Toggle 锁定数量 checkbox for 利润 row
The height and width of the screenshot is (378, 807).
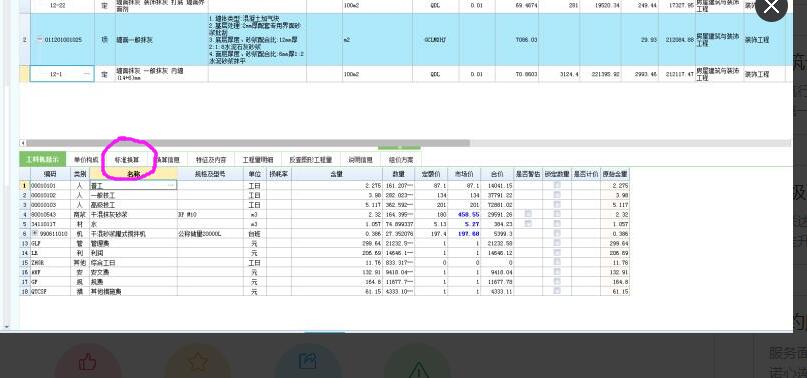557,252
